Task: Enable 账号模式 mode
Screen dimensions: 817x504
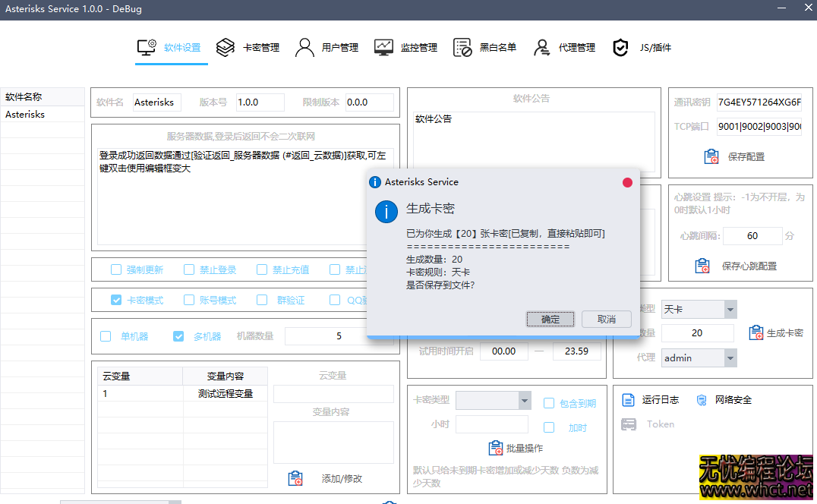Action: 188,299
